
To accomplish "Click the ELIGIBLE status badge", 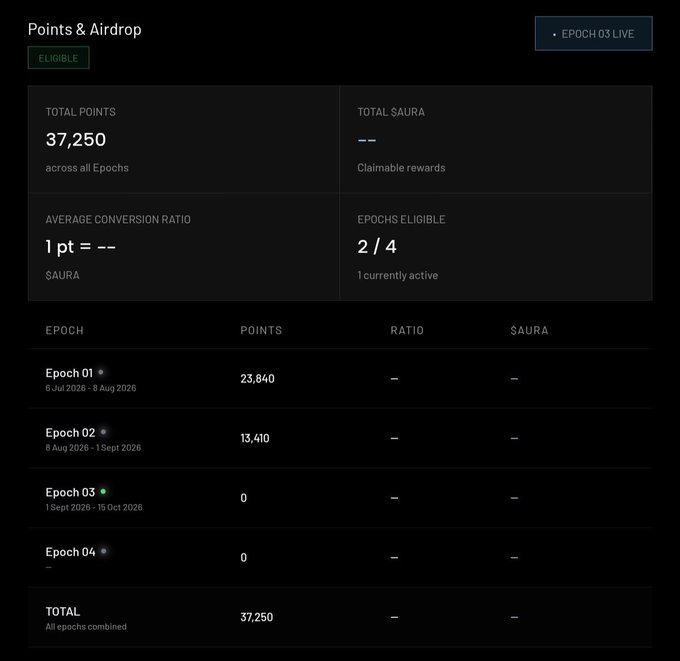I will click(59, 58).
